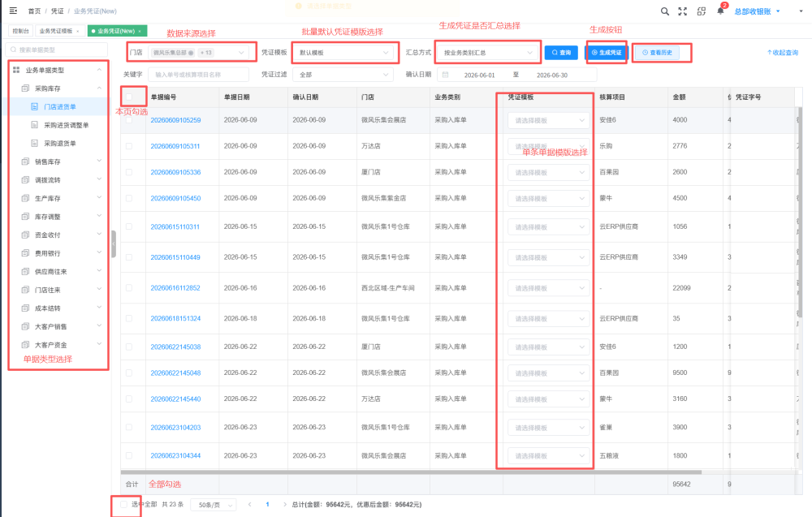Viewport: 812px width, 517px height.
Task: Click the horizontal table scrollbar
Action: (x=411, y=472)
